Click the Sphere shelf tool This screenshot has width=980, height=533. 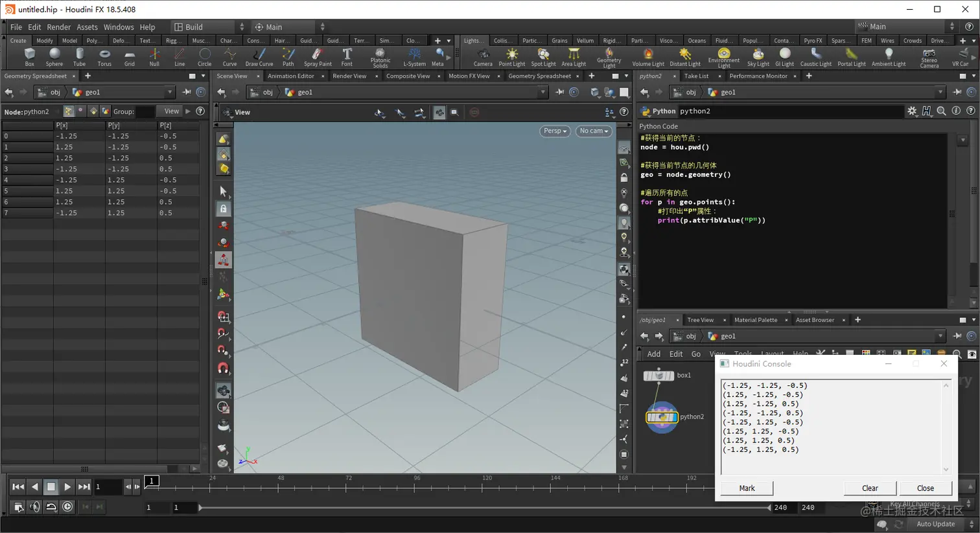pos(54,56)
